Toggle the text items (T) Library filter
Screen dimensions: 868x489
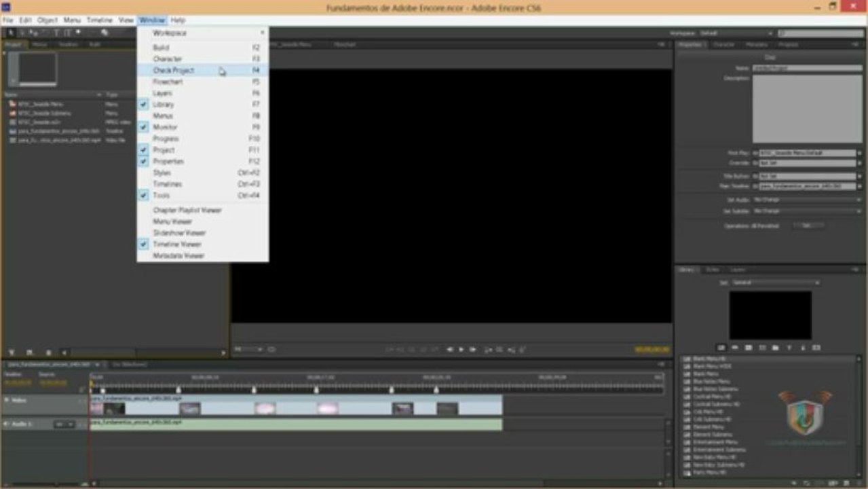[789, 348]
